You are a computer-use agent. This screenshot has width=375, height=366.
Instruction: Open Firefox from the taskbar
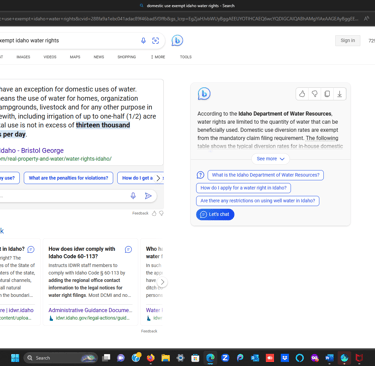[151, 358]
